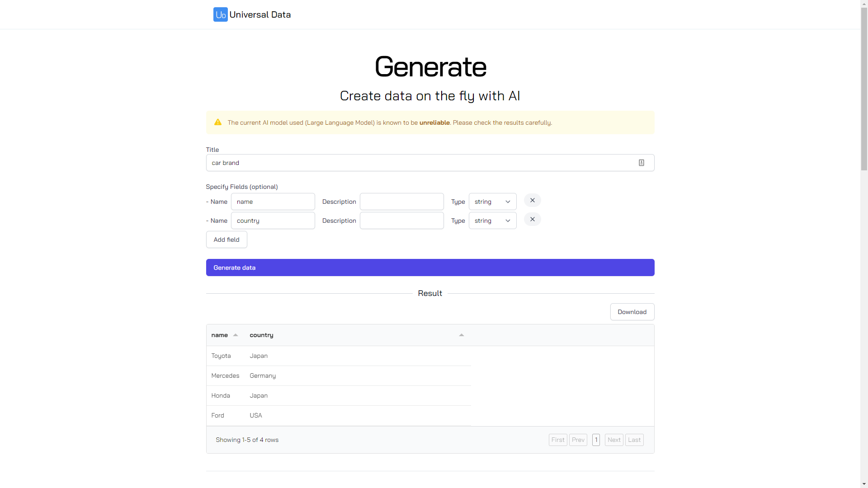Screen dimensions: 868x488
Task: Click the Download button icon
Action: [x=632, y=312]
